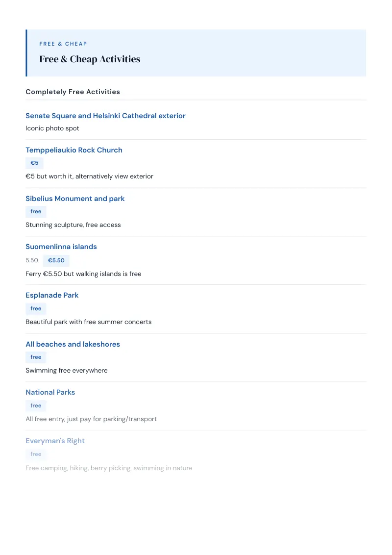Open the Suomenlinna islands title
The width and height of the screenshot is (392, 555).
pyautogui.click(x=61, y=247)
